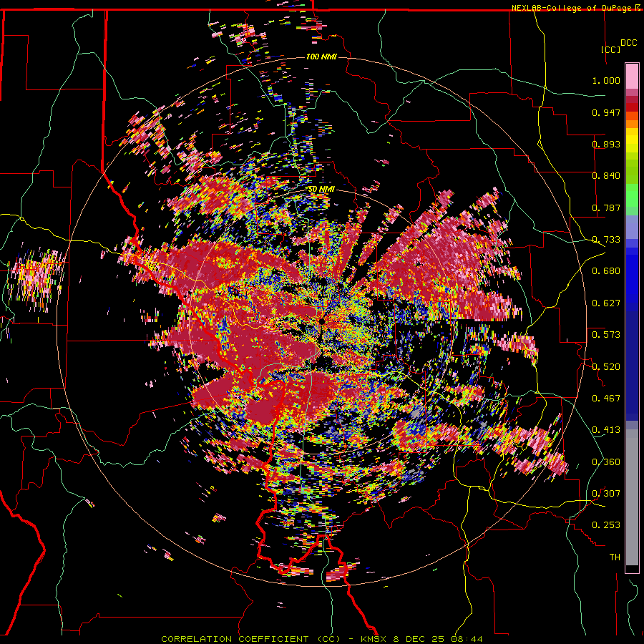Click the light pink top colorbar segment
The image size is (644, 644).
point(632,76)
